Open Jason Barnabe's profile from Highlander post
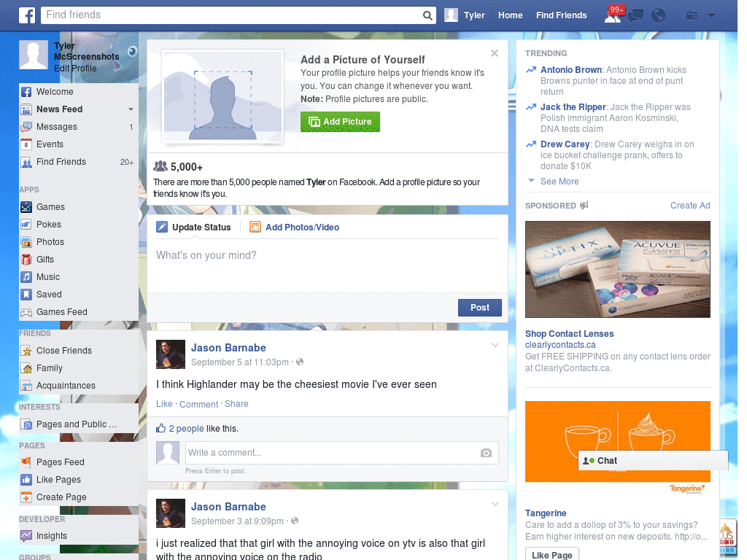 coord(228,348)
